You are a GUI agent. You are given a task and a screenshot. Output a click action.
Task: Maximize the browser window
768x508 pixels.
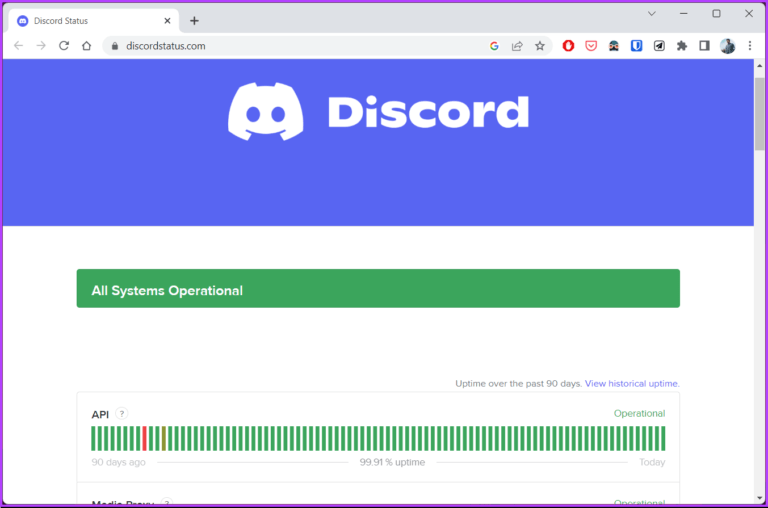pos(716,14)
